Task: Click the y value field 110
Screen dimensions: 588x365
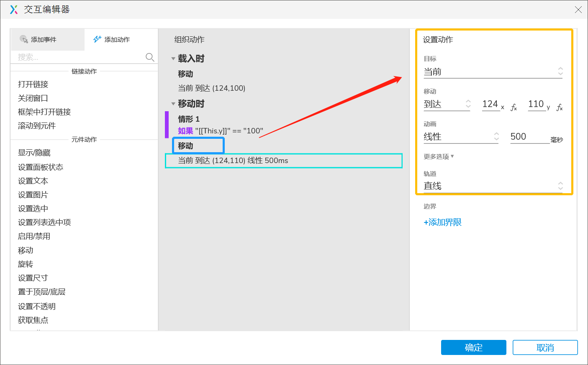Action: tap(536, 104)
